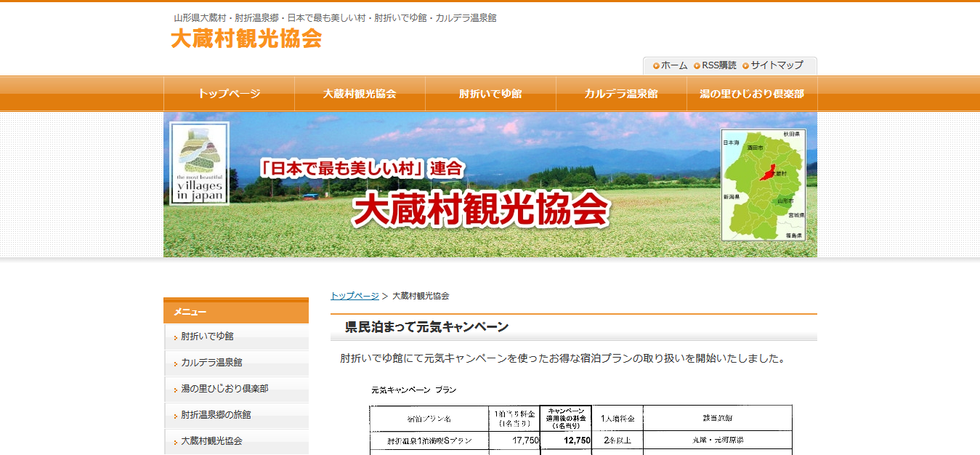Select 大蔵村観光協会 in the sidebar menu
The width and height of the screenshot is (980, 455).
[236, 441]
